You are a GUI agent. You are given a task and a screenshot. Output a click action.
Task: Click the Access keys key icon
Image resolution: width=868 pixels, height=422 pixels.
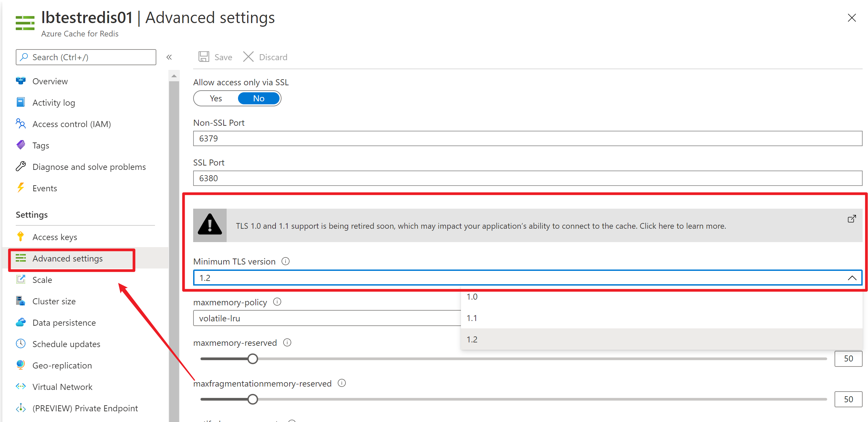(x=20, y=236)
